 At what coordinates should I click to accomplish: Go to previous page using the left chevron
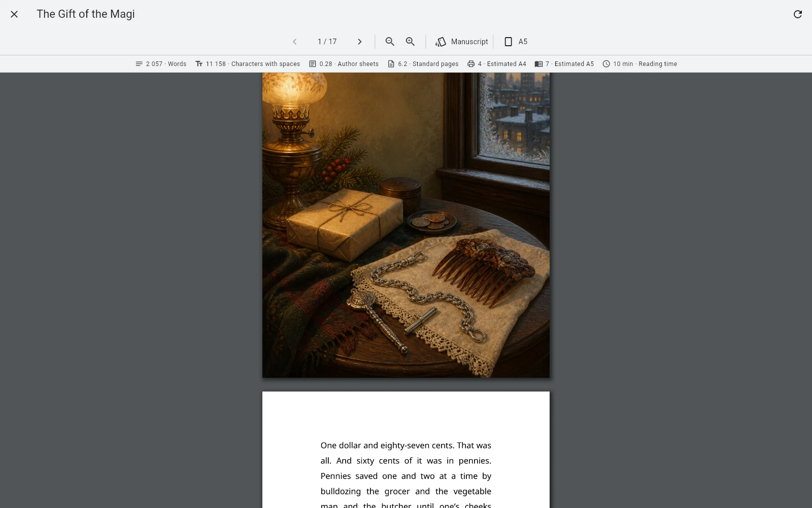click(295, 42)
